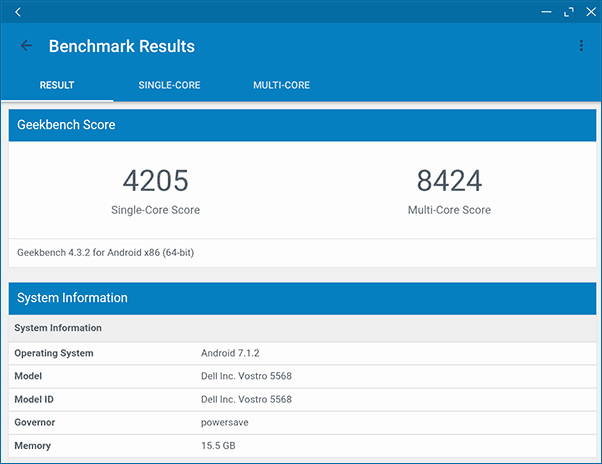Click the Model ID value Vostro 5568
This screenshot has height=464, width=602.
tap(246, 400)
